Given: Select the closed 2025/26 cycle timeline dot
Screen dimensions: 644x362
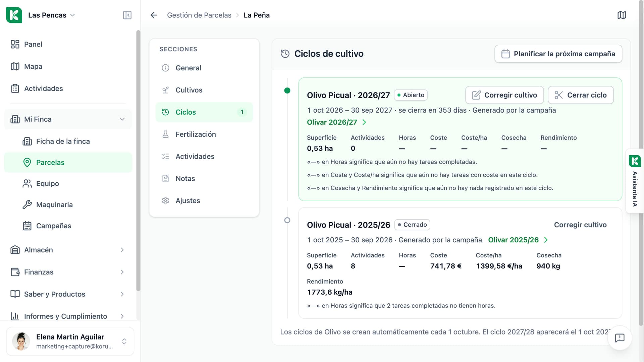Looking at the screenshot, I should [x=287, y=220].
